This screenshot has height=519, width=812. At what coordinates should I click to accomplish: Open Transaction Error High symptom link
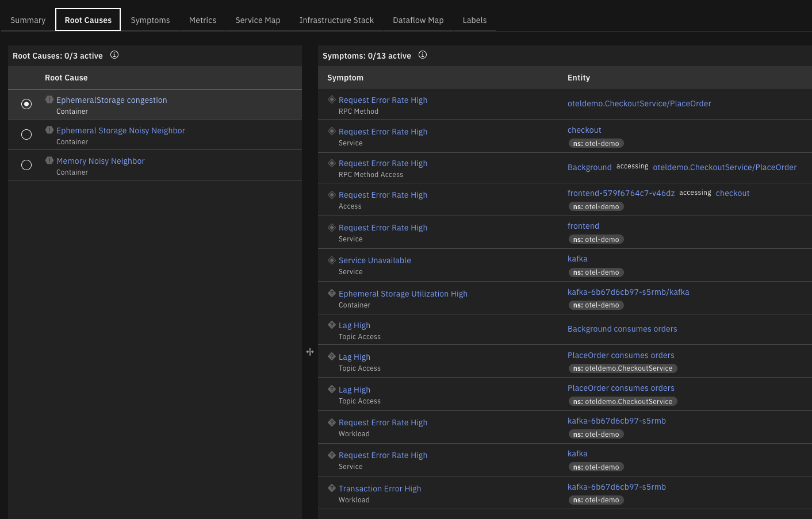pyautogui.click(x=380, y=489)
